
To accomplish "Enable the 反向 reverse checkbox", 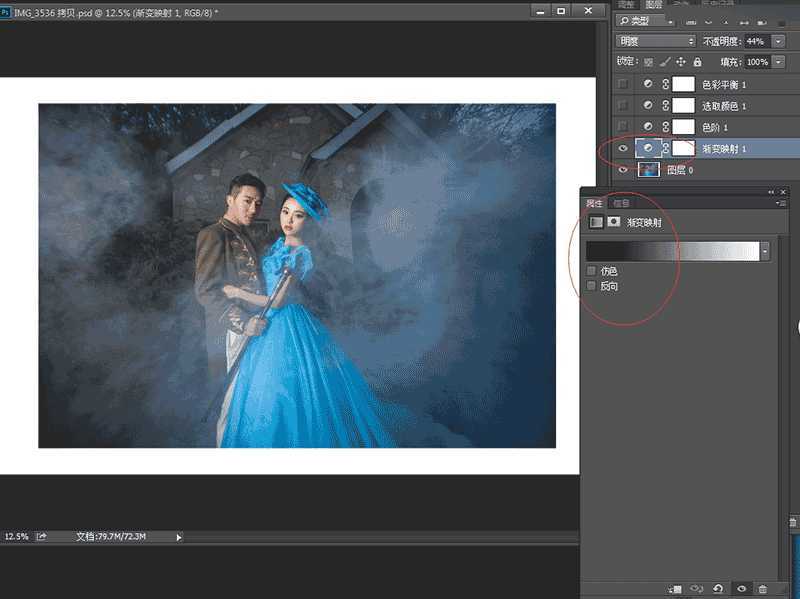I will click(x=589, y=285).
